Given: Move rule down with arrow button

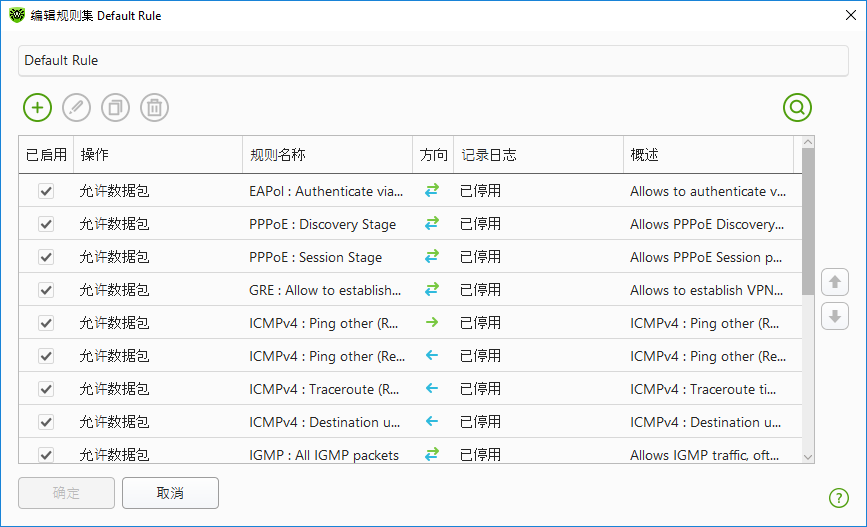Looking at the screenshot, I should click(x=835, y=317).
